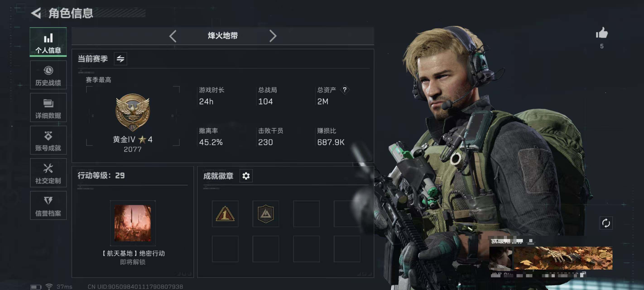Switch to previous game mode with left chevron

coord(173,36)
